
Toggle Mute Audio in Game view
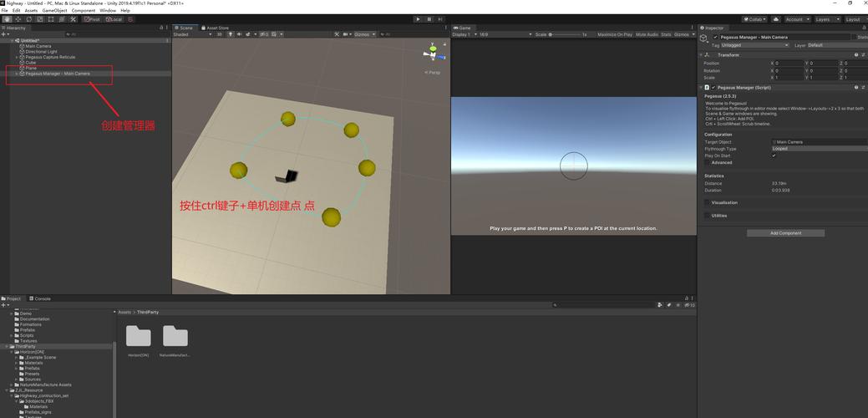(x=647, y=34)
